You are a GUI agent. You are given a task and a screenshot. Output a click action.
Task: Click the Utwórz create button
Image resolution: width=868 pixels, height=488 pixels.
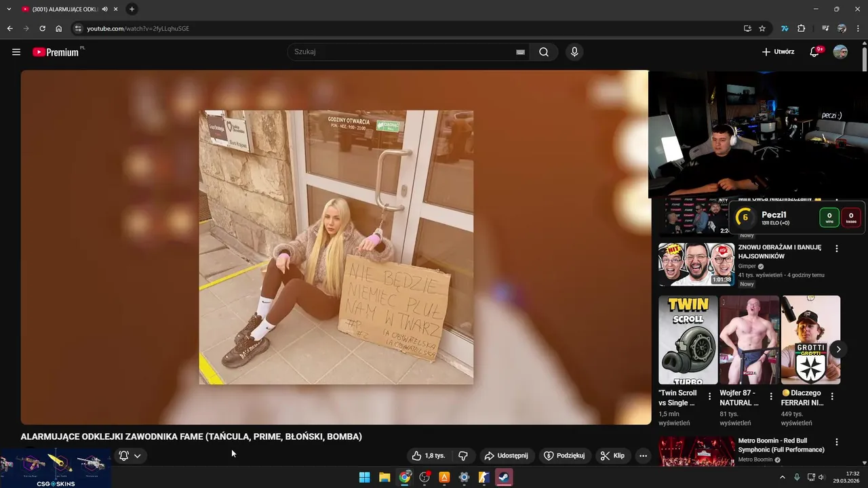(x=778, y=52)
